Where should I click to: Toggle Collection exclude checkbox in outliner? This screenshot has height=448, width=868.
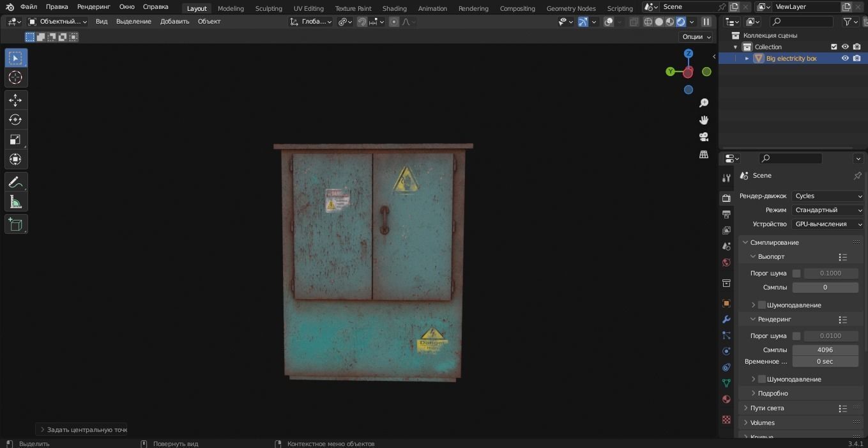coord(834,47)
